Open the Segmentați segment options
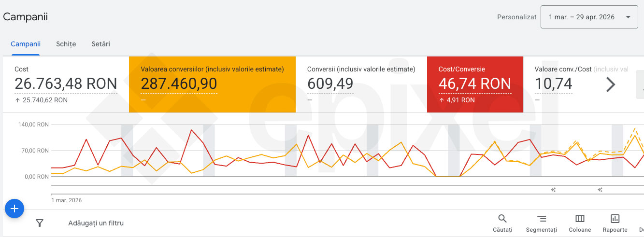 [542, 223]
